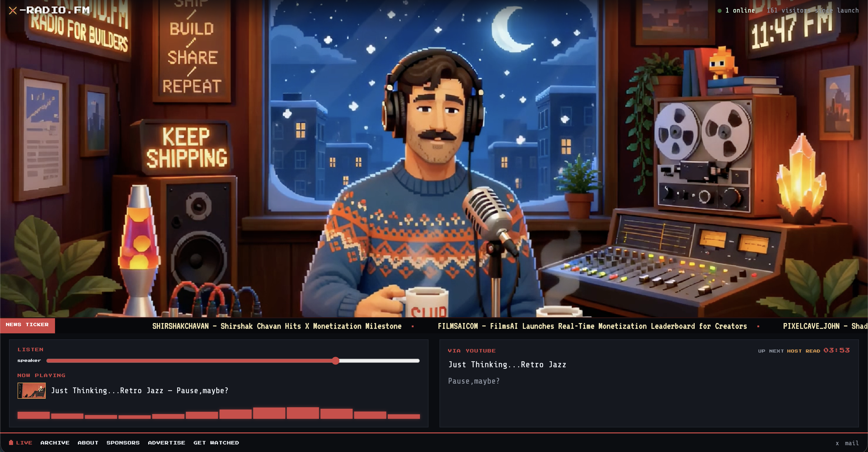Switch to the LIVE tab

click(x=24, y=442)
